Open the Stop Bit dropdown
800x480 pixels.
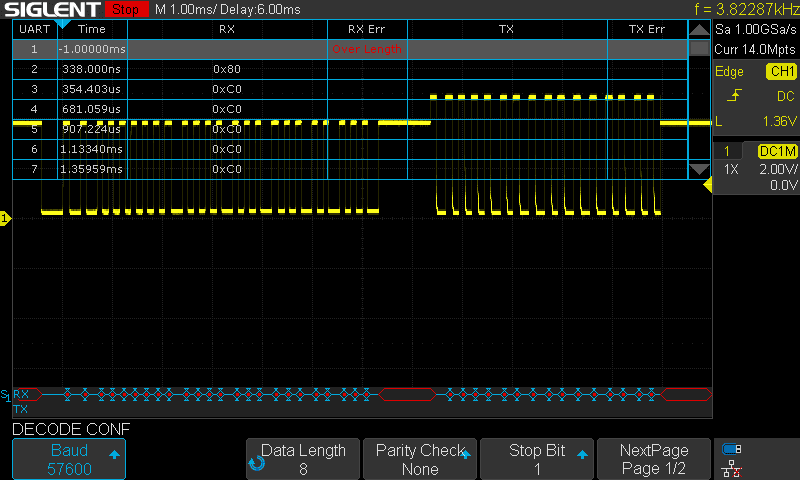click(536, 459)
